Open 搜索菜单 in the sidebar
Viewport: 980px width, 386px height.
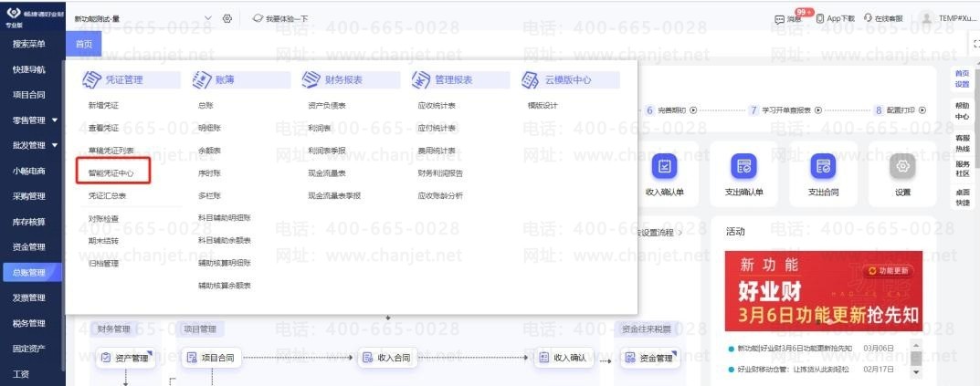[x=28, y=44]
